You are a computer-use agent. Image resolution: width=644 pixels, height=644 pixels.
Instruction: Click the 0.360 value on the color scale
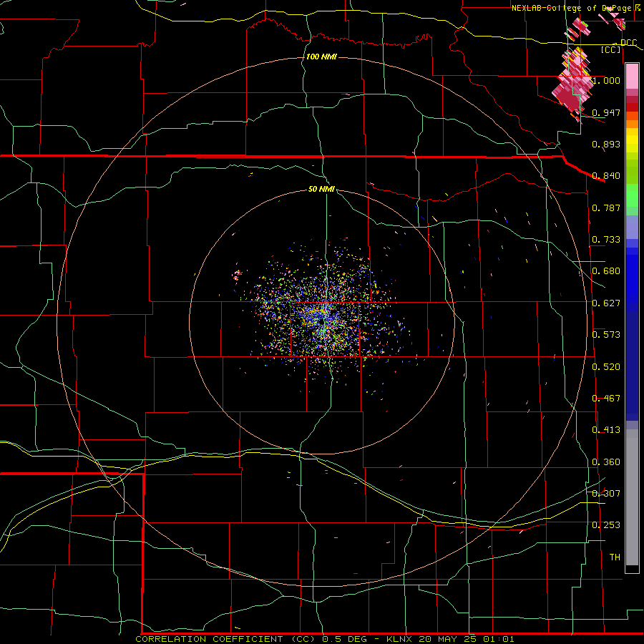coord(606,462)
